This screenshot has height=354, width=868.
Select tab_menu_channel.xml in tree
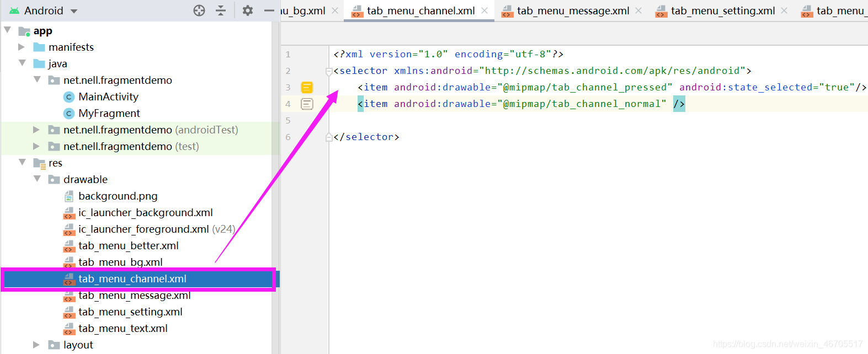click(132, 278)
